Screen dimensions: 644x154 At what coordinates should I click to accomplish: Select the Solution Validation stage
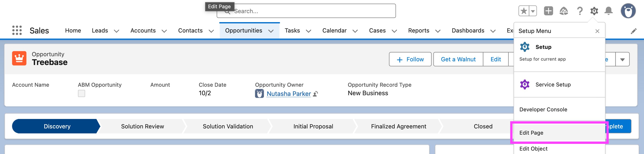point(228,126)
